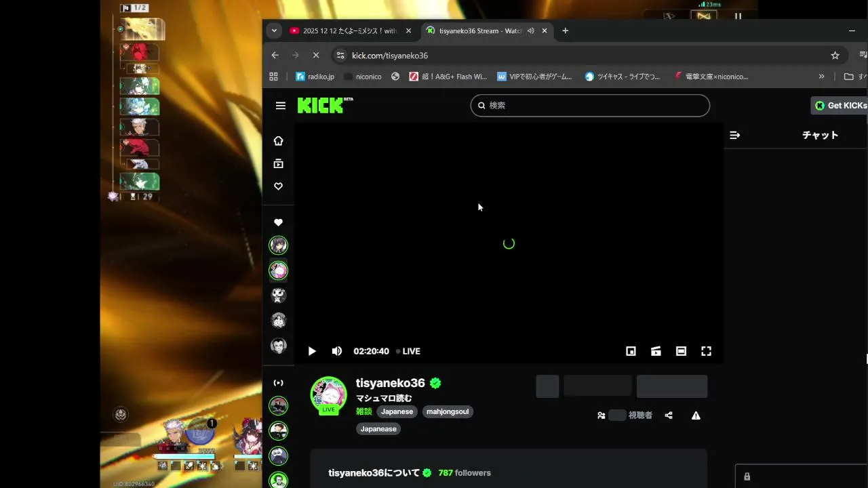Screen dimensions: 868x488
Task: Click the stream title マシュマロ読む
Action: [384, 398]
